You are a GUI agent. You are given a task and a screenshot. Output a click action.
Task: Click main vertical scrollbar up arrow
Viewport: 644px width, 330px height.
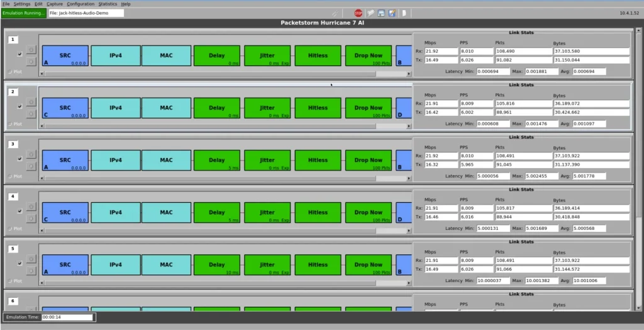638,30
